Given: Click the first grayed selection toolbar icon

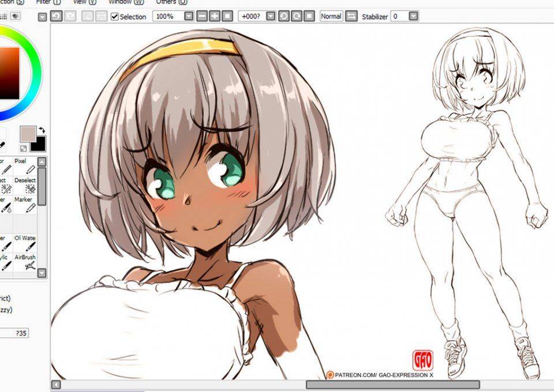Looking at the screenshot, I should 87,16.
